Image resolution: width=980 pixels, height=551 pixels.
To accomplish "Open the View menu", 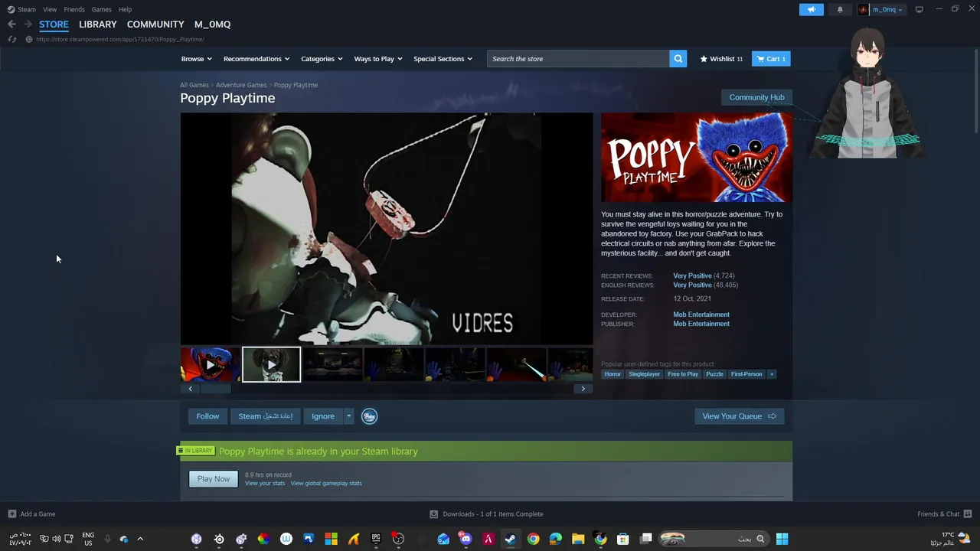I will [x=50, y=9].
